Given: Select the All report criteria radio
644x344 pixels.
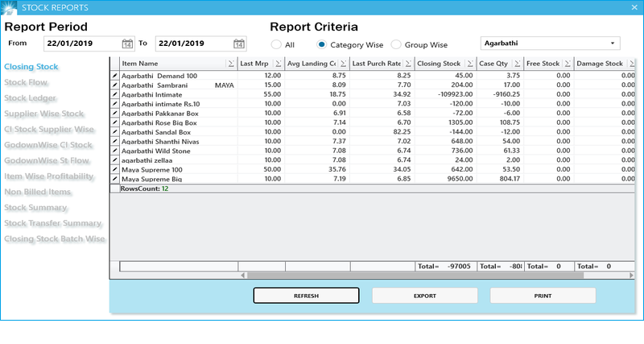Looking at the screenshot, I should [x=276, y=44].
